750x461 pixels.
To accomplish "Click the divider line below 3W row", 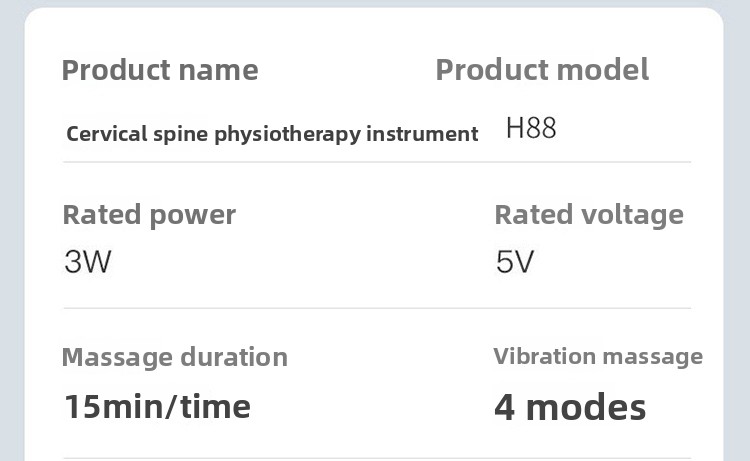I will pos(377,308).
